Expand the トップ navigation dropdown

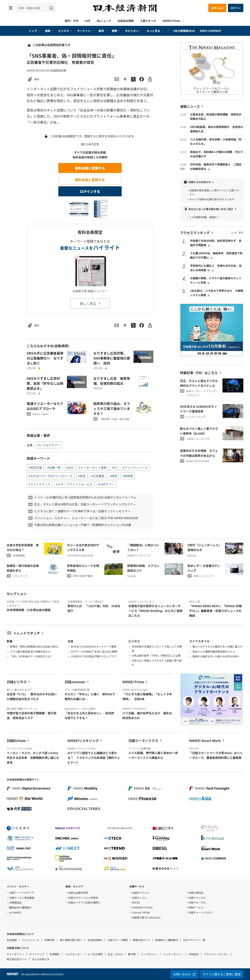[x=34, y=31]
